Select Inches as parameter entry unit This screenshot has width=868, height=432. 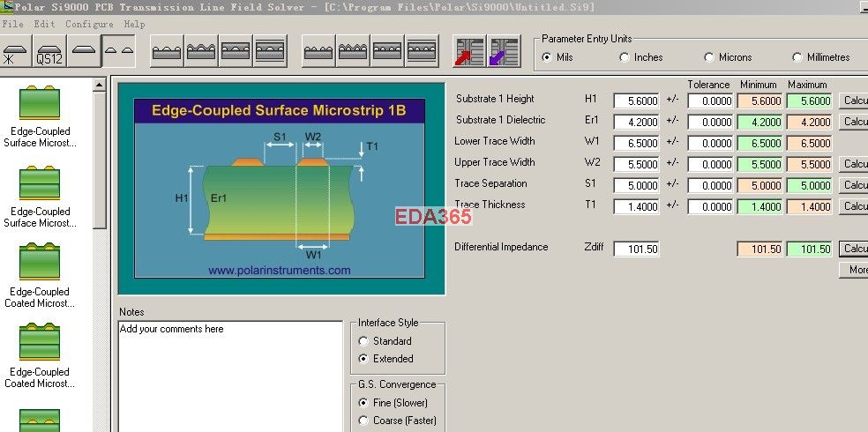click(x=625, y=57)
